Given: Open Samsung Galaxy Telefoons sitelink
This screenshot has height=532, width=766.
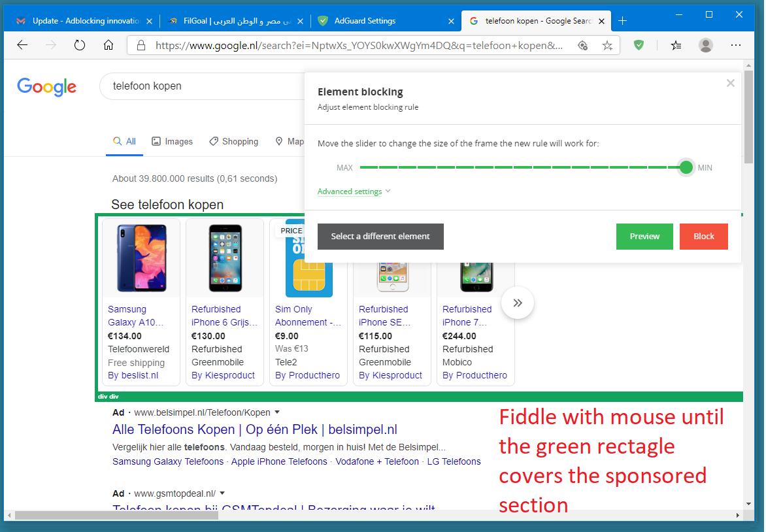Looking at the screenshot, I should pyautogui.click(x=167, y=461).
